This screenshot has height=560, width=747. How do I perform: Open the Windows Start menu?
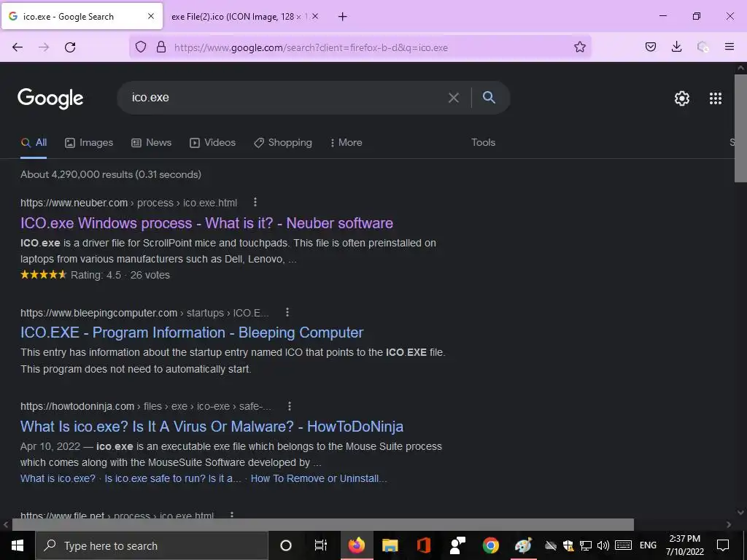click(x=18, y=545)
